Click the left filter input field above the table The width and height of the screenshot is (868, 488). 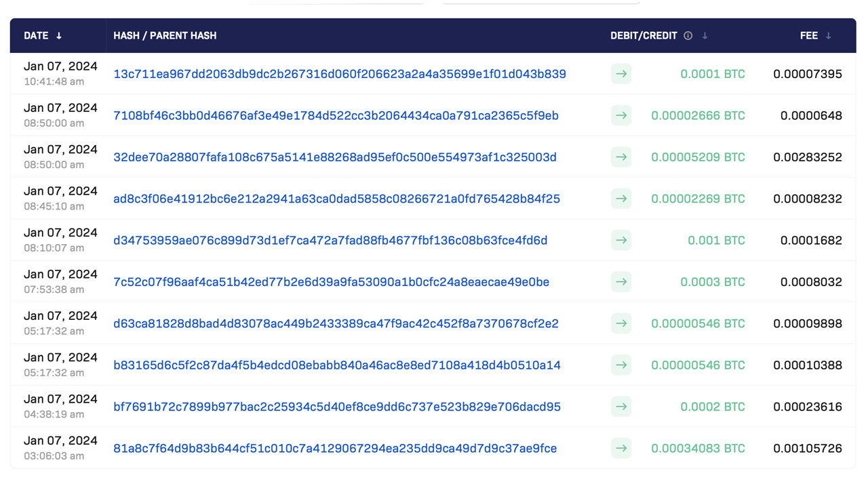point(337,2)
